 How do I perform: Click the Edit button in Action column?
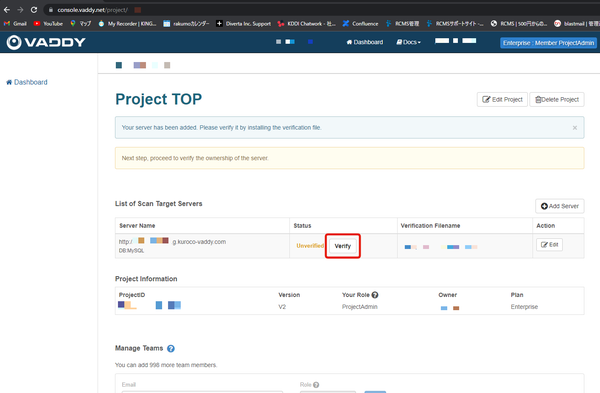point(549,245)
